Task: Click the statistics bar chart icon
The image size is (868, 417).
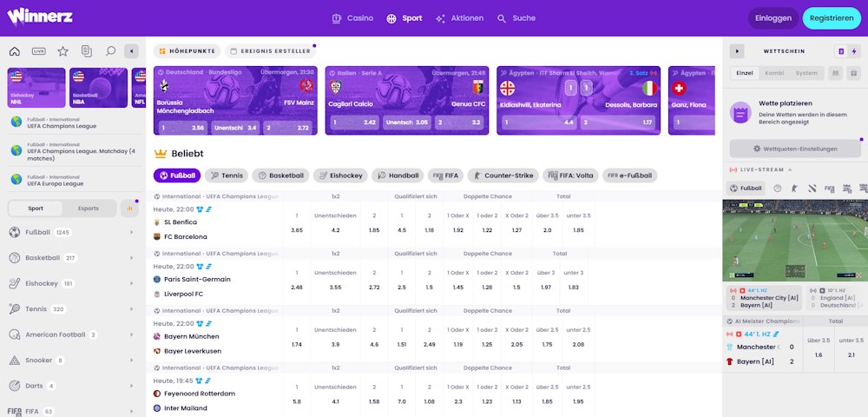Action: click(130, 208)
